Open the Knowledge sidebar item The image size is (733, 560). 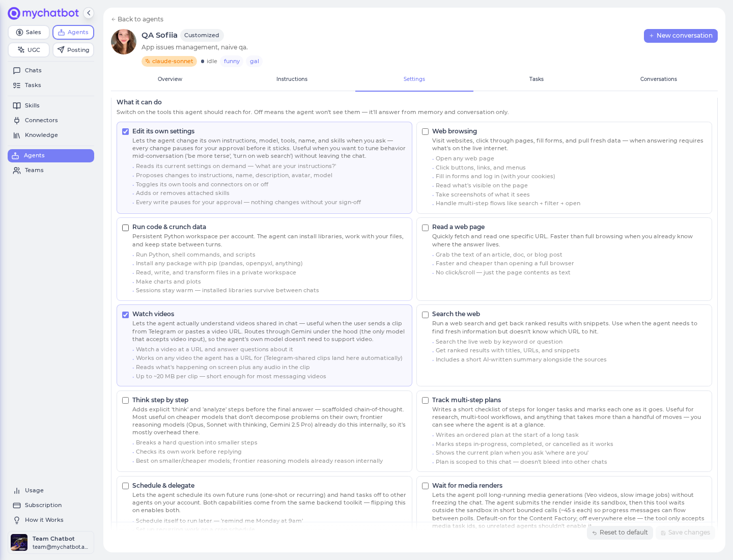click(x=51, y=135)
